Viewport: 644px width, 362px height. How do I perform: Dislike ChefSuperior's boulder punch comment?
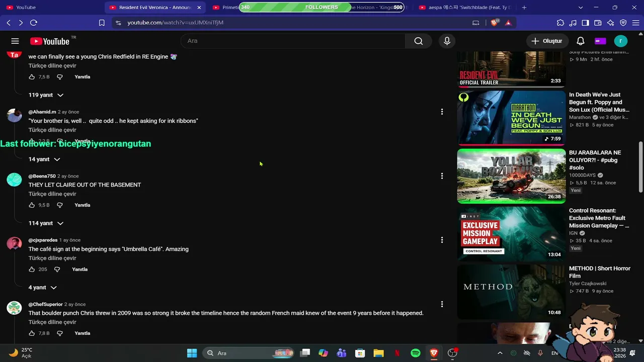click(x=60, y=333)
